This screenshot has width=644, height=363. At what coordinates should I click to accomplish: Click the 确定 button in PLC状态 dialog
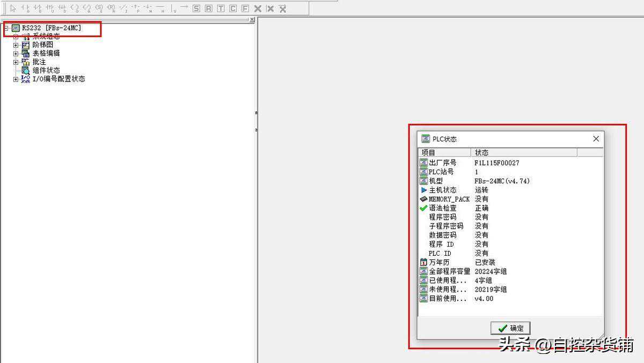pyautogui.click(x=510, y=328)
